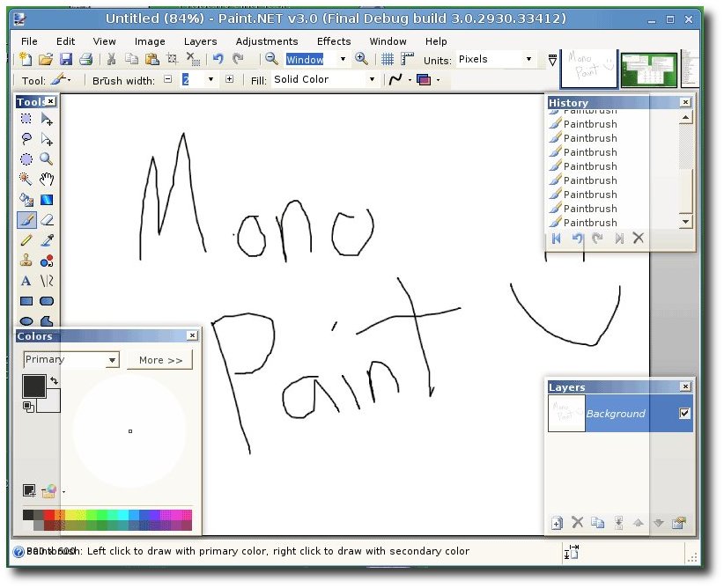
Task: Click the New file toolbar icon
Action: tap(26, 59)
